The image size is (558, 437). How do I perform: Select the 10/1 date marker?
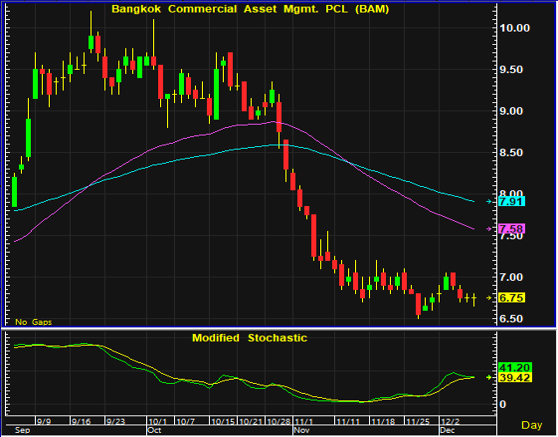(157, 421)
